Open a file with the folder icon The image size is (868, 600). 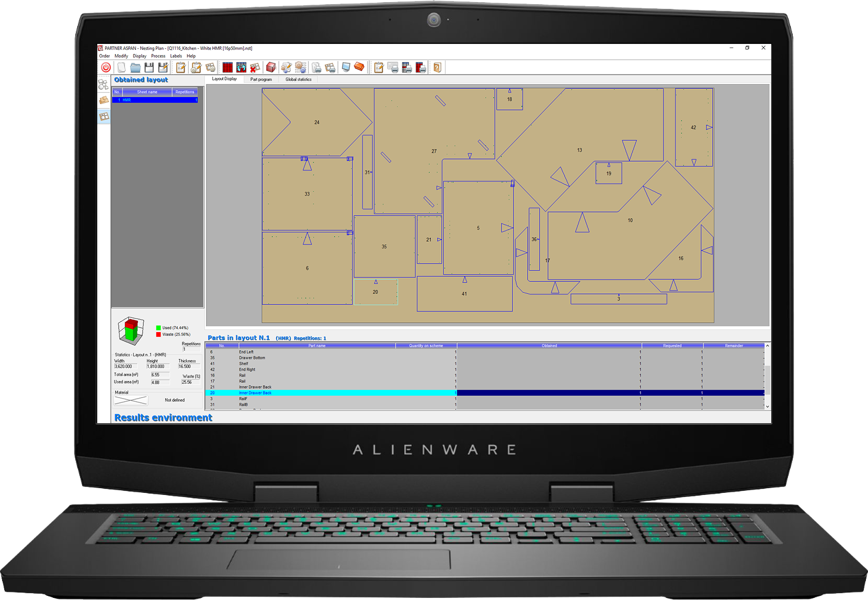135,67
